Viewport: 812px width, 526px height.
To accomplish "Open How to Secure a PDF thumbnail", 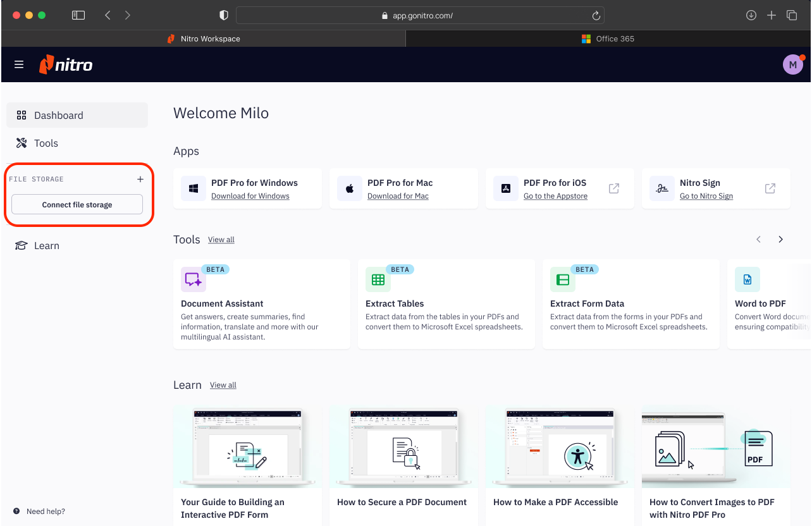I will 403,447.
